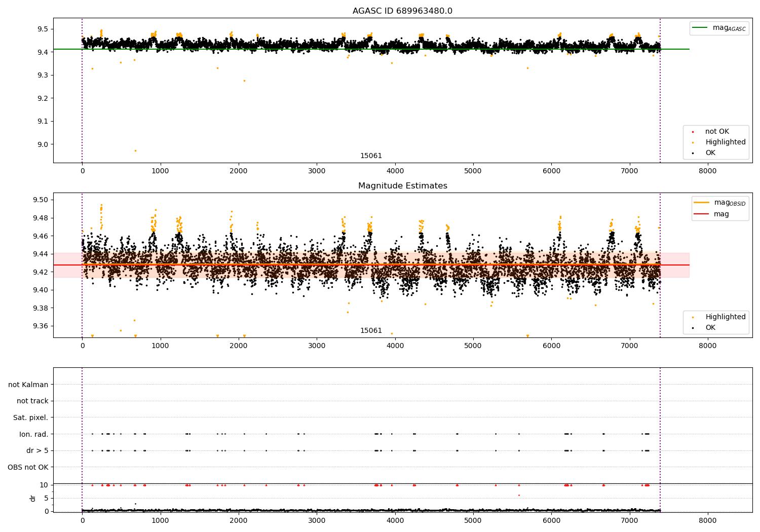The height and width of the screenshot is (532, 760).
Task: Click the lowest orange outlier point near 9.0 magnitude
Action: (135, 150)
